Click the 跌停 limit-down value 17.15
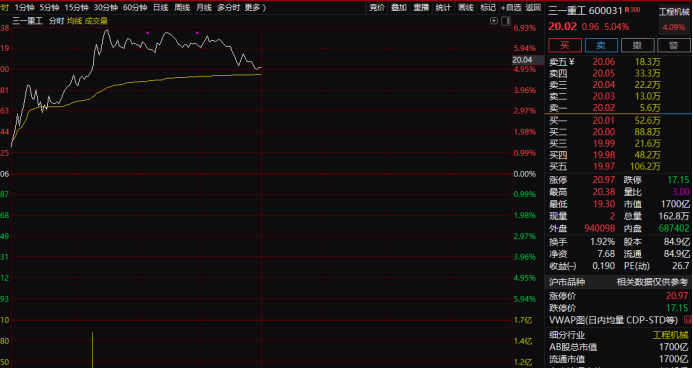 pyautogui.click(x=678, y=180)
